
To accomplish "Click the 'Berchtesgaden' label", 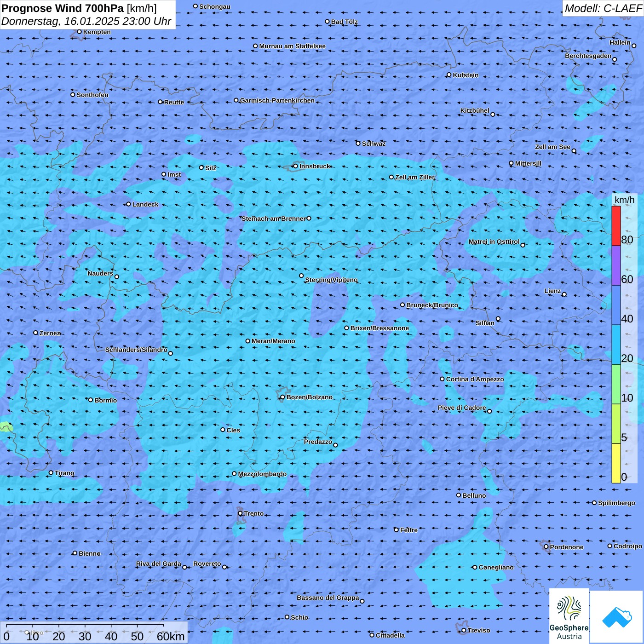I will coord(588,56).
